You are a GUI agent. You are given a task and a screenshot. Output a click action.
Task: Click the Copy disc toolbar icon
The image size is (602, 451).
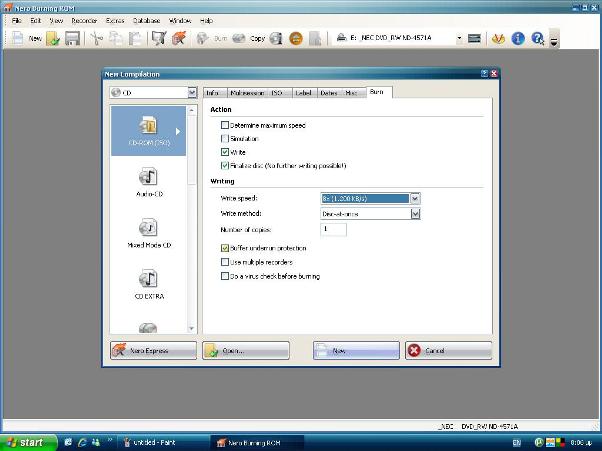pyautogui.click(x=238, y=38)
